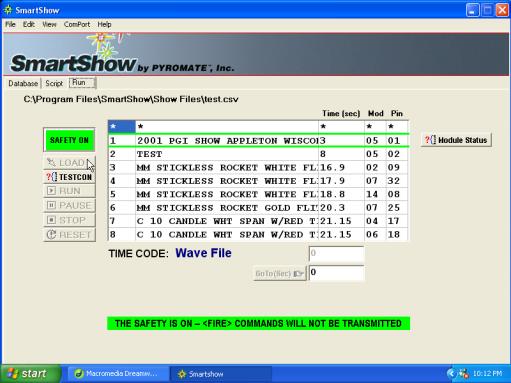
Task: Select row 2 TEST in the cue list
Action: pos(258,154)
